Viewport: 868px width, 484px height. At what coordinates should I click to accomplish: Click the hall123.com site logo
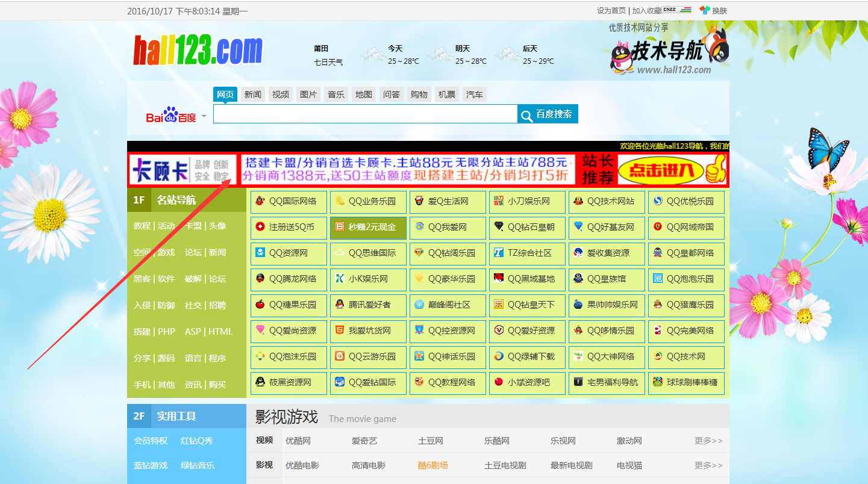198,51
